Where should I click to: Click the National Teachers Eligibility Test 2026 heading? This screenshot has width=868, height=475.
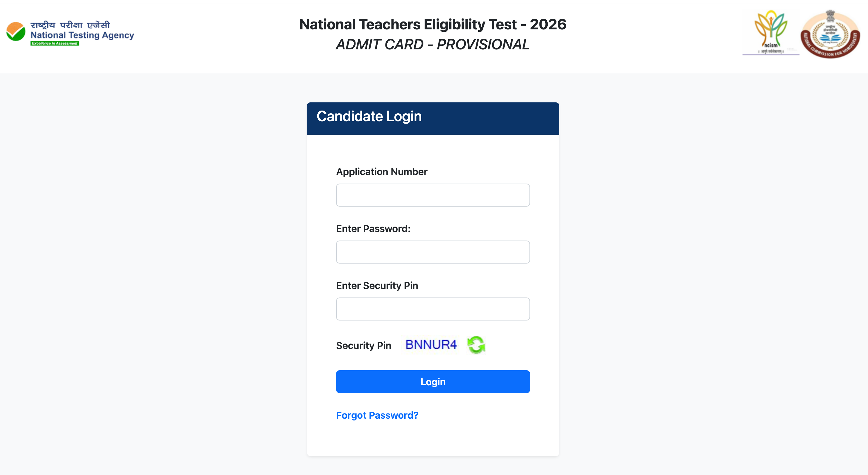click(432, 24)
